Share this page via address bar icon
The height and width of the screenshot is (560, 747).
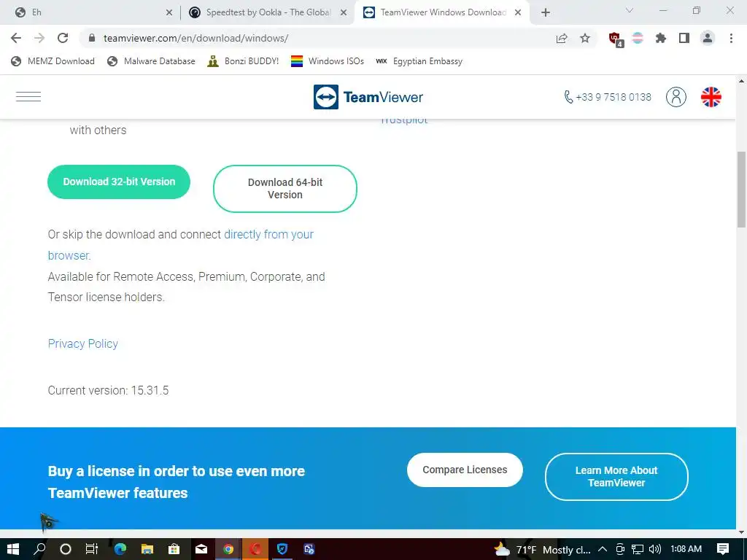(x=562, y=39)
